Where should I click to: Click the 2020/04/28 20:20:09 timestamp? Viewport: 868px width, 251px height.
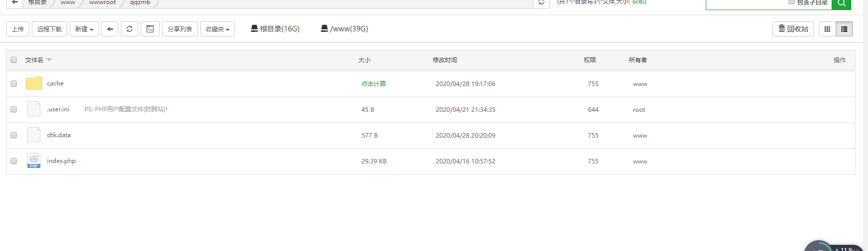coord(466,136)
